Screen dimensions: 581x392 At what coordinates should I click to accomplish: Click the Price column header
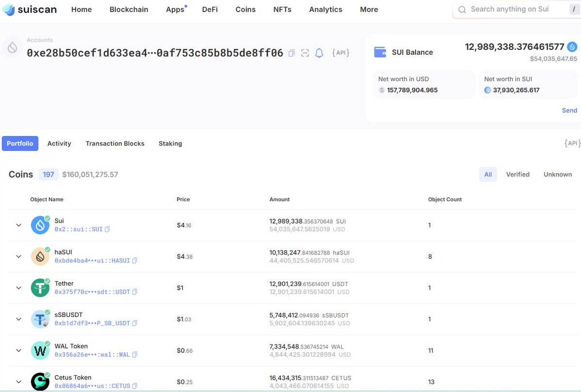[x=183, y=199]
